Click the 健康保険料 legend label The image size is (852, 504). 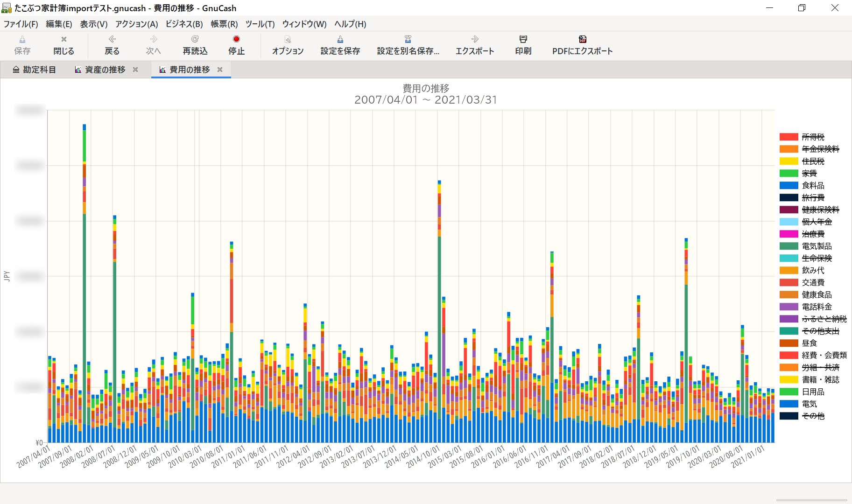tap(821, 210)
